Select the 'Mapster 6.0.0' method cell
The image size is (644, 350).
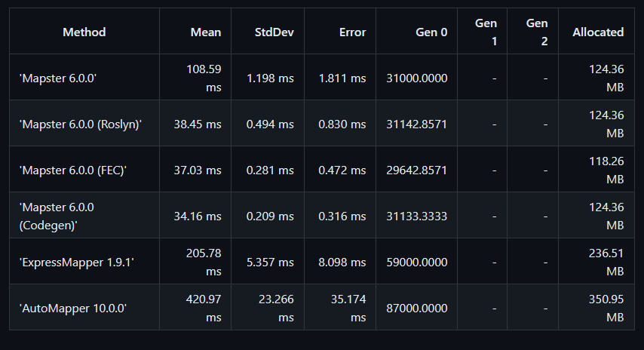tap(58, 78)
